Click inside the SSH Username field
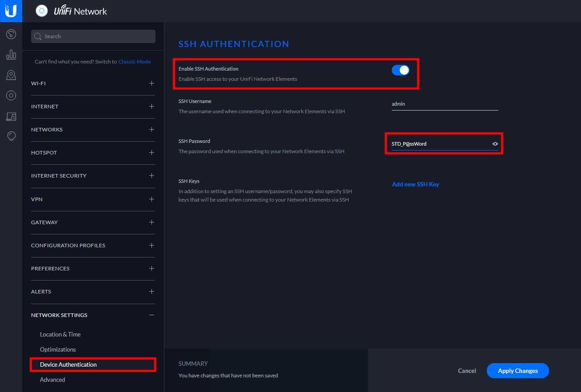 [444, 103]
